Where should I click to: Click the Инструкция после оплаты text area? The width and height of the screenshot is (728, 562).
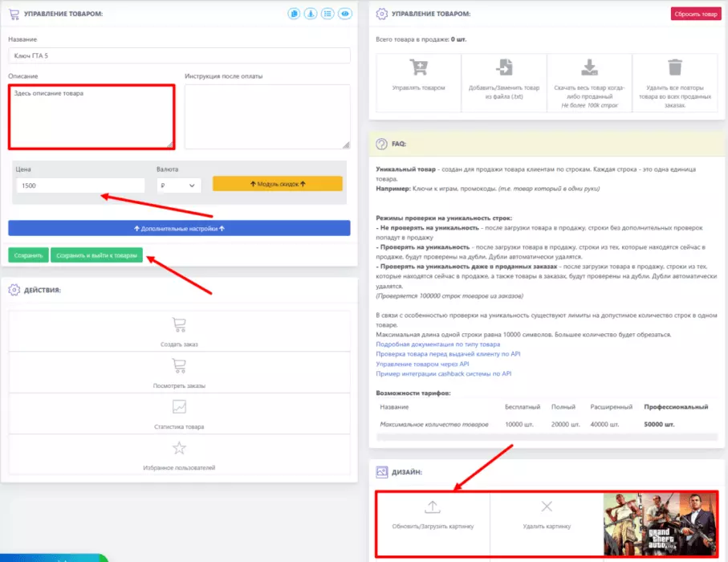(267, 116)
